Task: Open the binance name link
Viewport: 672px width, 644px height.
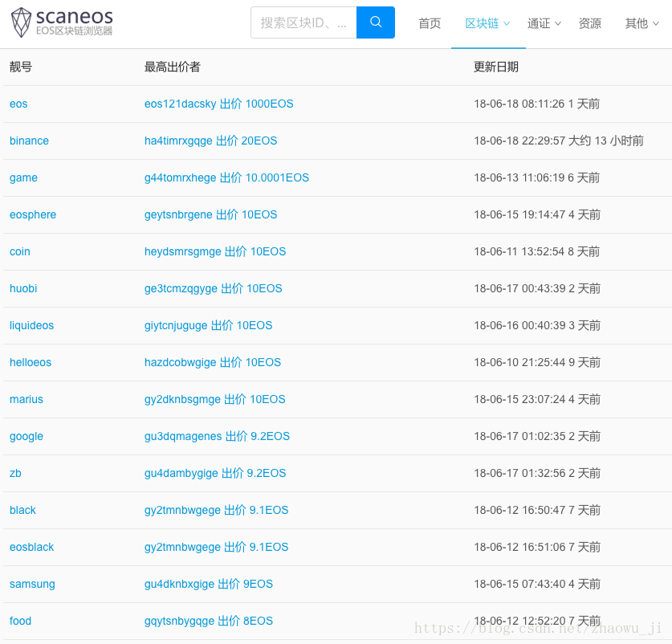Action: pos(29,141)
